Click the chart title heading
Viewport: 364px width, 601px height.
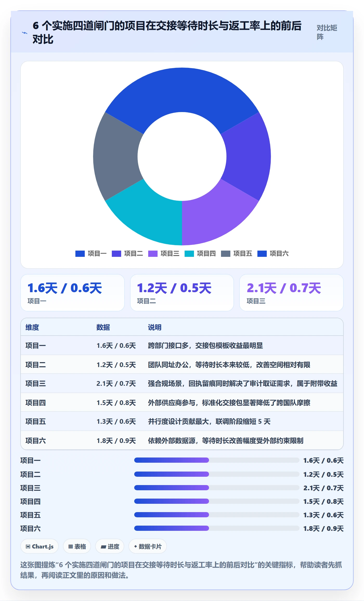167,32
